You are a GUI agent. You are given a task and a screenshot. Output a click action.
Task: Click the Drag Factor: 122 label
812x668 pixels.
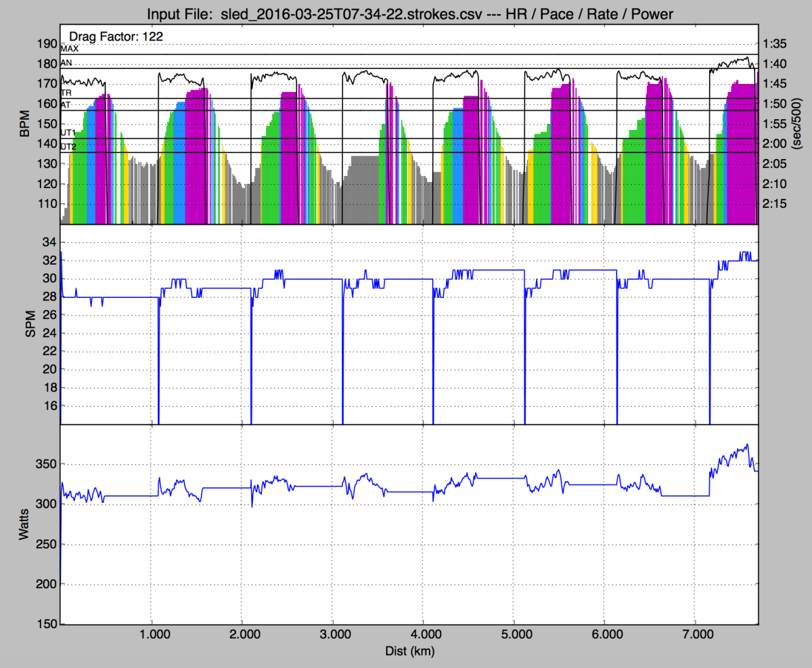coord(115,36)
